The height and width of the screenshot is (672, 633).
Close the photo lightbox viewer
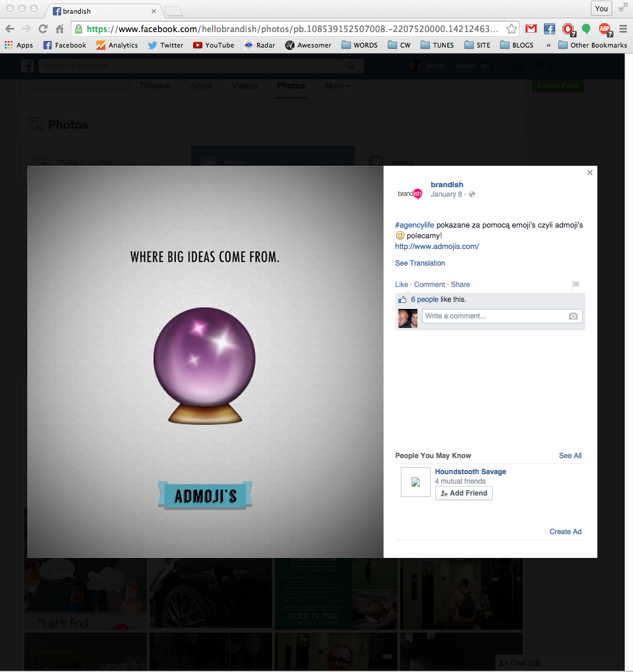coord(590,173)
